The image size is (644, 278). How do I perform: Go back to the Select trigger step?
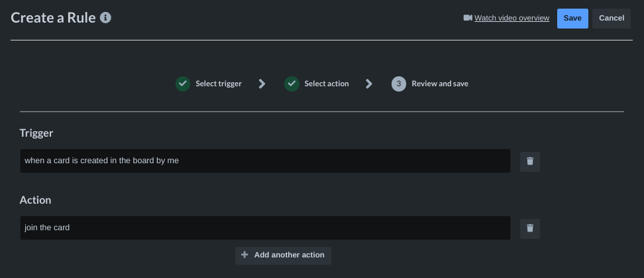[218, 84]
